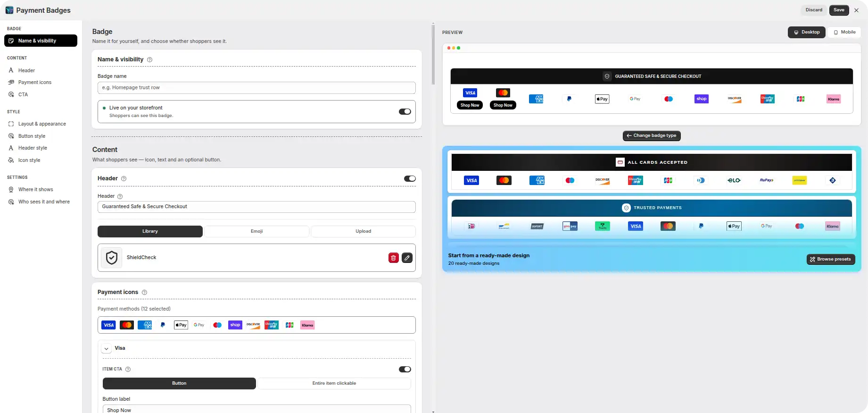
Task: Open Who sees it and where settings
Action: [x=44, y=202]
